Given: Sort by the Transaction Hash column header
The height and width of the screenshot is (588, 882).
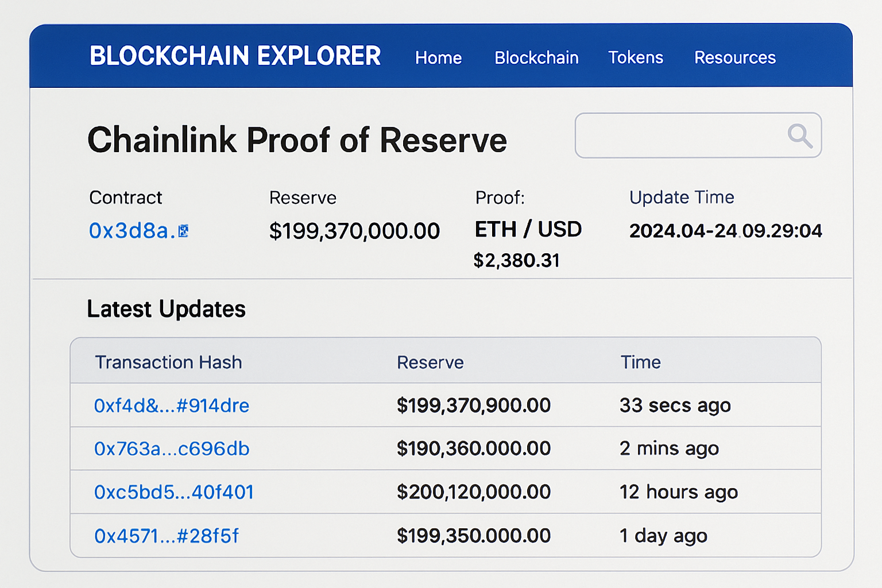Looking at the screenshot, I should [168, 362].
